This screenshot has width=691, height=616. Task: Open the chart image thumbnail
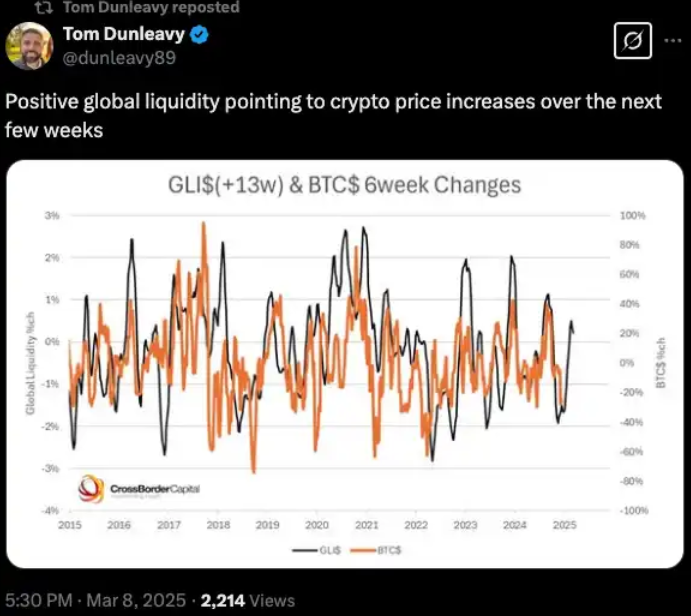345,364
